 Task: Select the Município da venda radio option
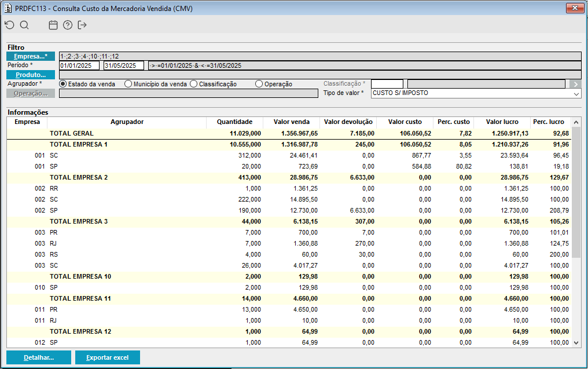click(x=128, y=84)
